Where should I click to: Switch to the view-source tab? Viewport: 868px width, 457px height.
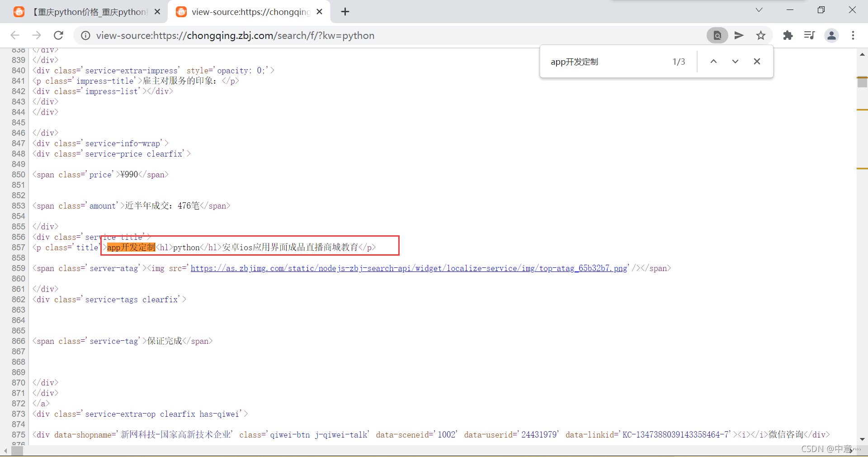tap(249, 12)
